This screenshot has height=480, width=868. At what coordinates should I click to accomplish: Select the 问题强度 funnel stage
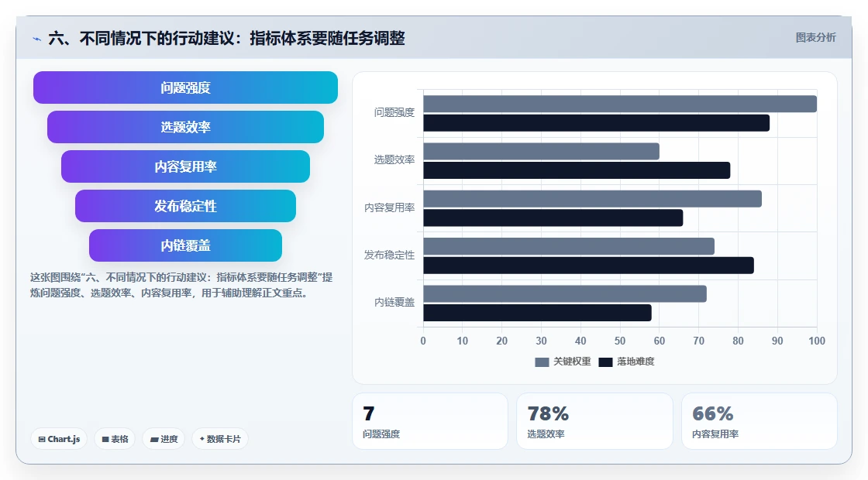[x=185, y=87]
